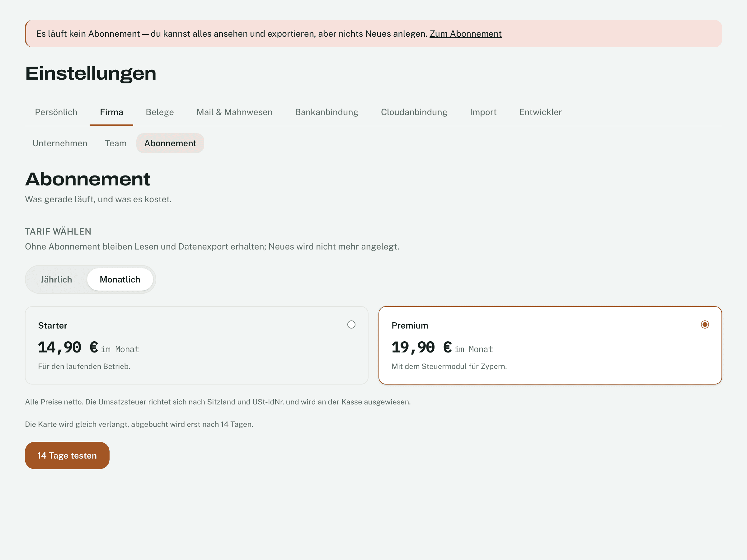Switch to the Import tab
Image resolution: width=747 pixels, height=560 pixels.
point(483,112)
